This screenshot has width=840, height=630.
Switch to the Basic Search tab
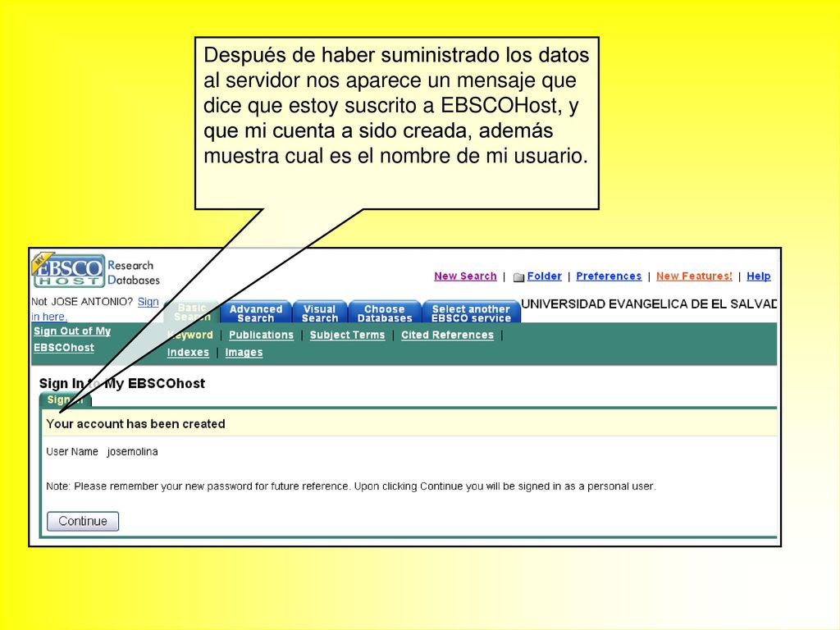point(192,313)
